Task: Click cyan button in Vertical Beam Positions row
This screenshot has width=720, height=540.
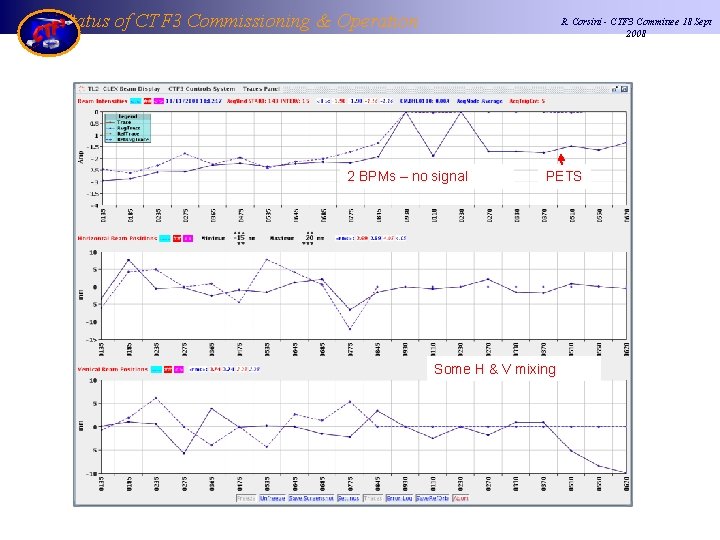Action: coord(156,369)
